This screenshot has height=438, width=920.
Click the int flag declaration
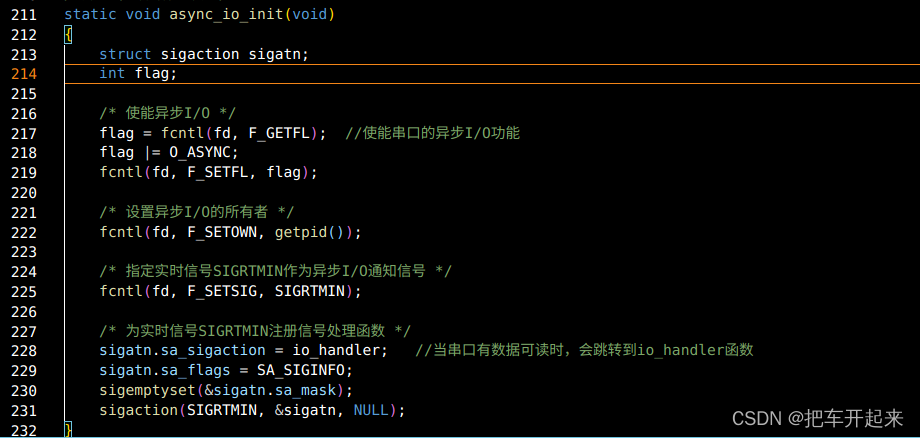[138, 74]
